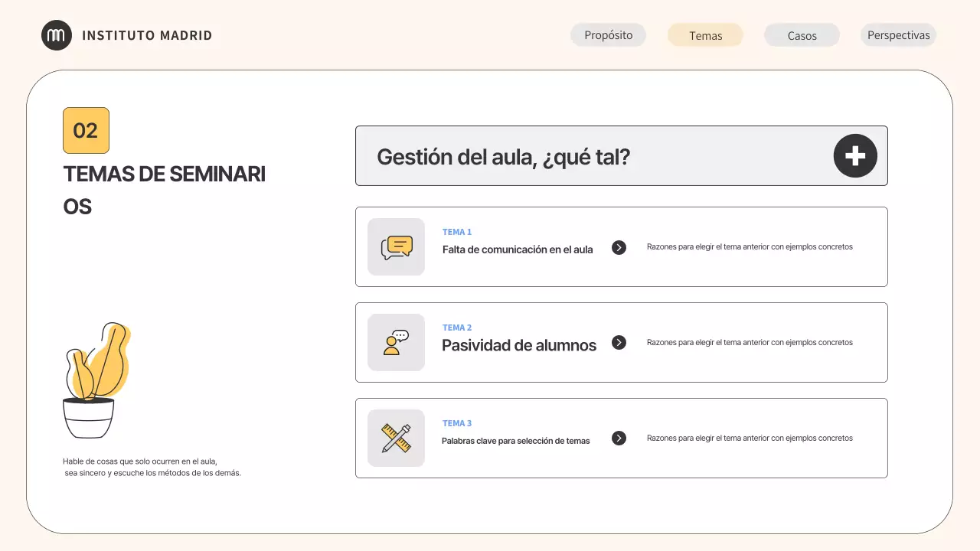Click 'Razones para elegir' text on Tema 1 card
980x551 pixels.
click(750, 246)
